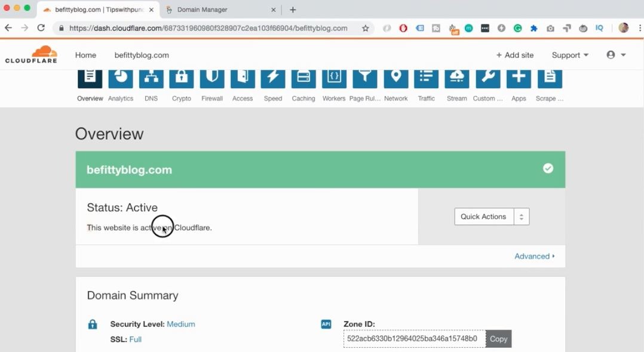Open the camera extension icon
This screenshot has width=644, height=352.
pos(550,28)
